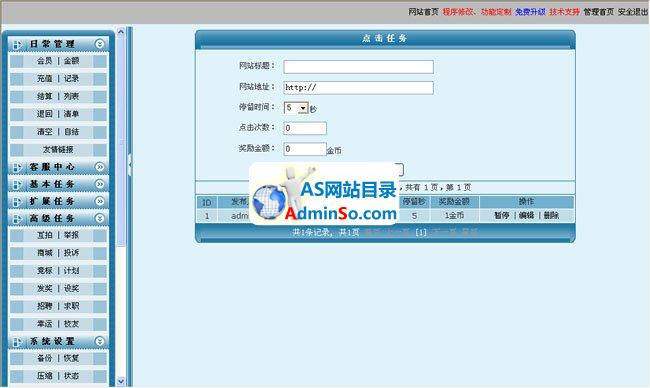Focus the 网站地址 http:// field
The width and height of the screenshot is (650, 388).
(x=359, y=87)
